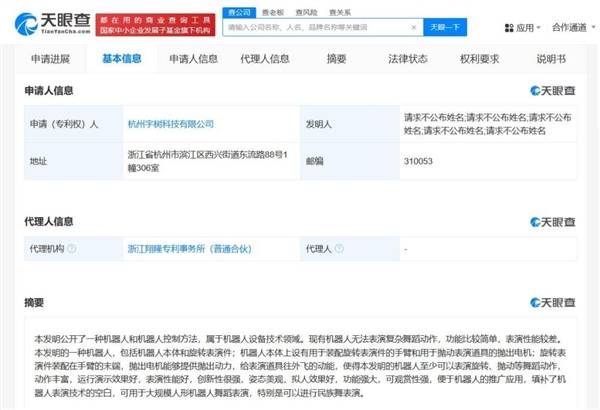The width and height of the screenshot is (600, 410).
Task: Open 杭州宇树科技有限公司 company link
Action: 171,124
